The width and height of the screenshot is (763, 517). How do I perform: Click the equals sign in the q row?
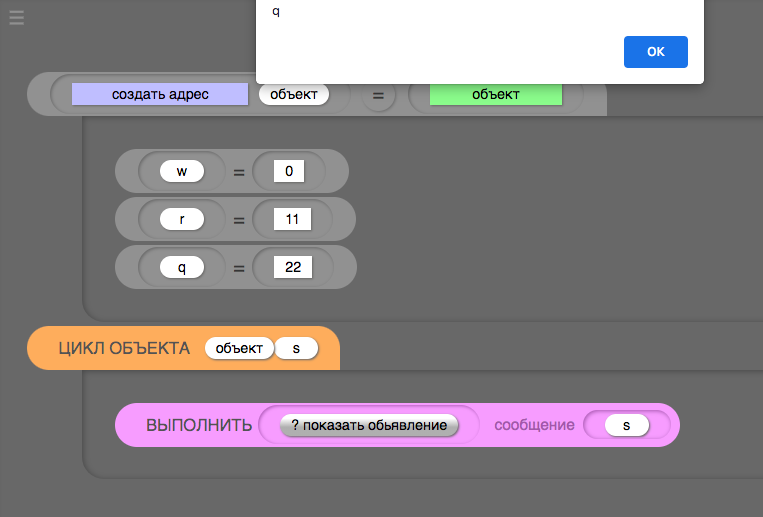(238, 268)
